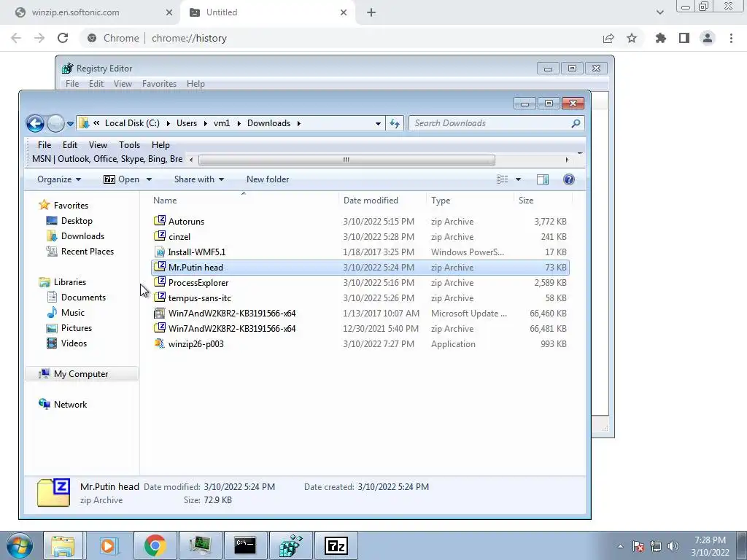Open the view options dropdown arrow

point(518,179)
